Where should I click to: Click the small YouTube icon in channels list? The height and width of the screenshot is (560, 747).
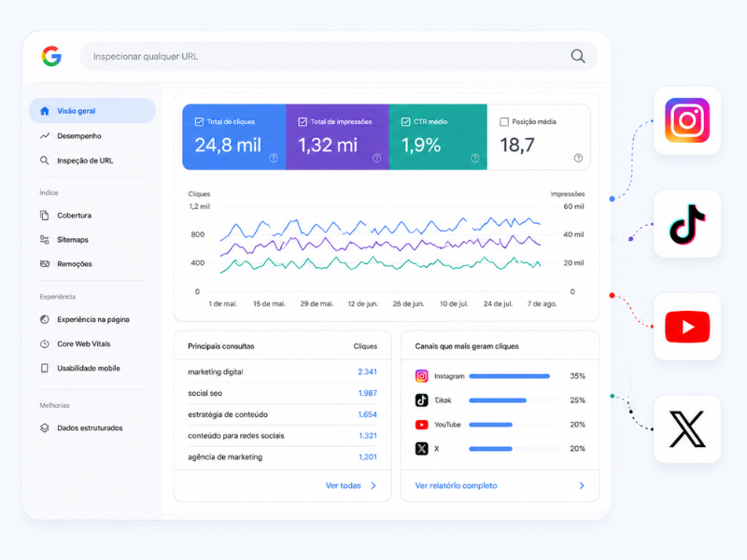pos(422,425)
